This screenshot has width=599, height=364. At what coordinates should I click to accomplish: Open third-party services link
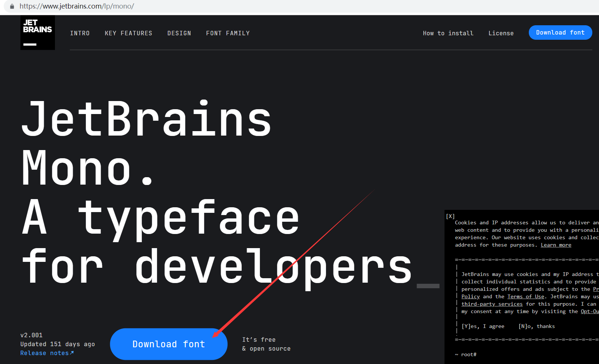(492, 304)
